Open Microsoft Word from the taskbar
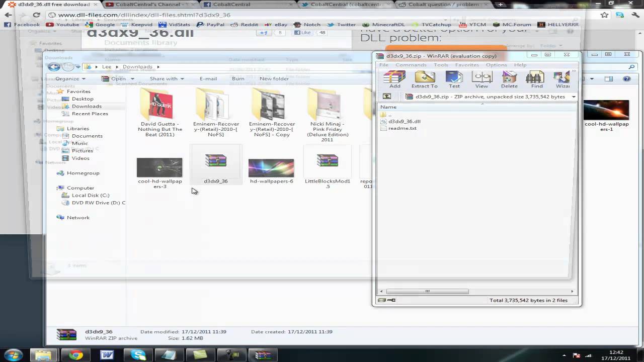 [x=107, y=355]
